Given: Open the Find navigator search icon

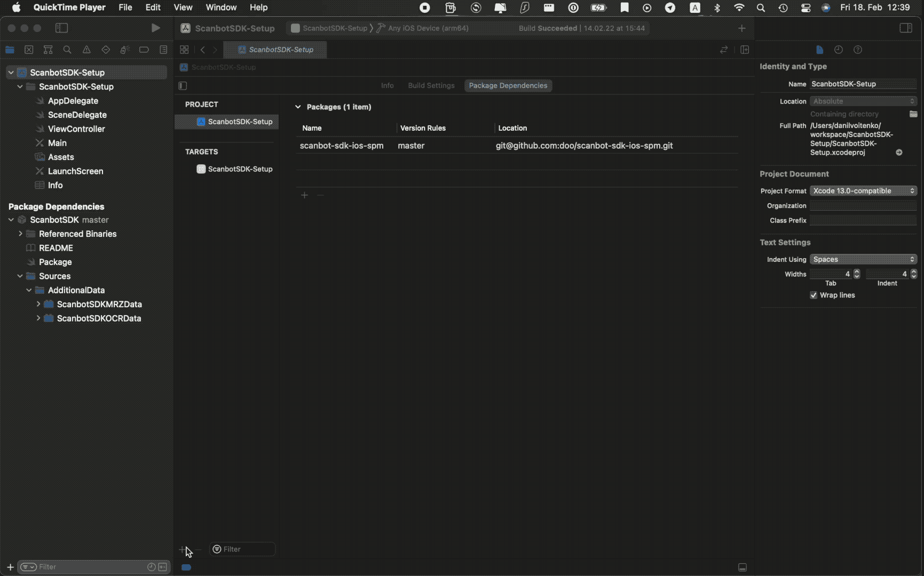Looking at the screenshot, I should click(67, 50).
